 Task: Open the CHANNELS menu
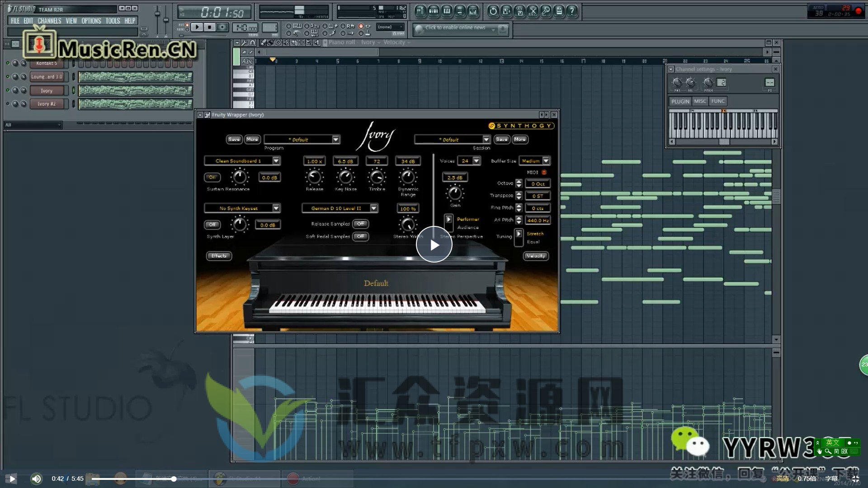(49, 21)
